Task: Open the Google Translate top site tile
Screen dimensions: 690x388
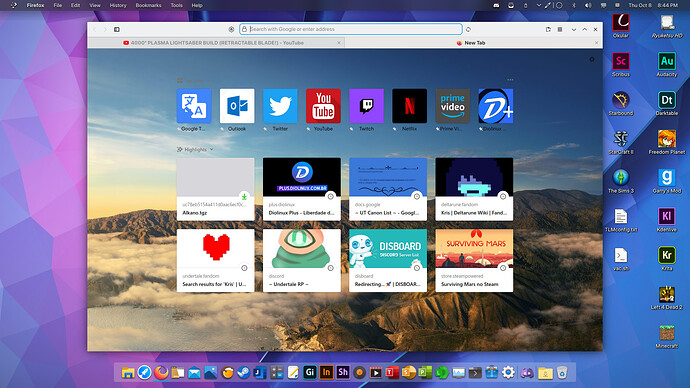Action: (194, 106)
